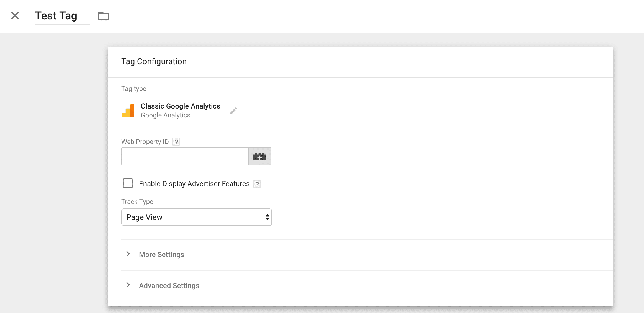The width and height of the screenshot is (644, 313).
Task: Toggle the checkbox by clicking its label text
Action: coord(194,183)
